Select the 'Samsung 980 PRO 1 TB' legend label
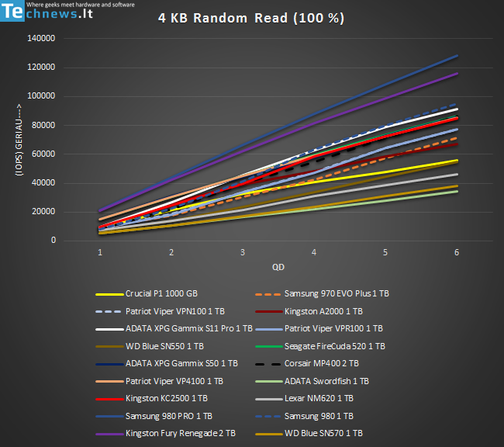The width and height of the screenshot is (504, 447). click(x=169, y=416)
